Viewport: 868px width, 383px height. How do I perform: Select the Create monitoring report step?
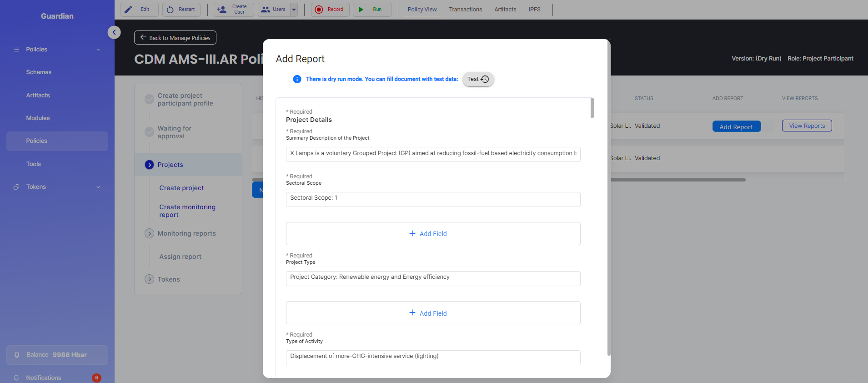click(x=187, y=211)
